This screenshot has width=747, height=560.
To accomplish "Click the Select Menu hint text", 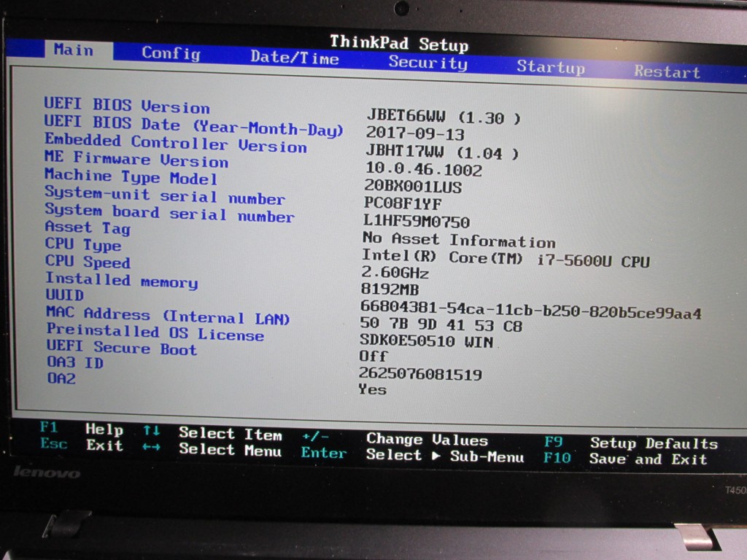I will tap(230, 450).
